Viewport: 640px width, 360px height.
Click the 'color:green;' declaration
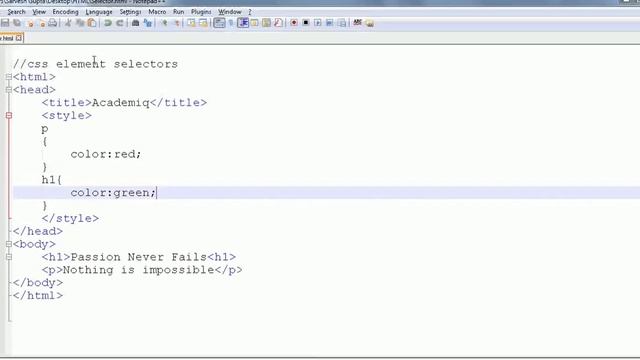(113, 193)
